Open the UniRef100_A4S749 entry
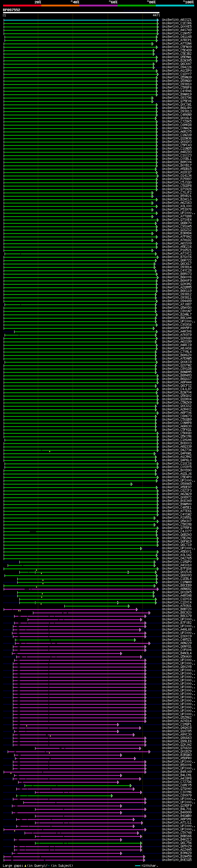The width and height of the screenshot is (197, 868). click(177, 30)
